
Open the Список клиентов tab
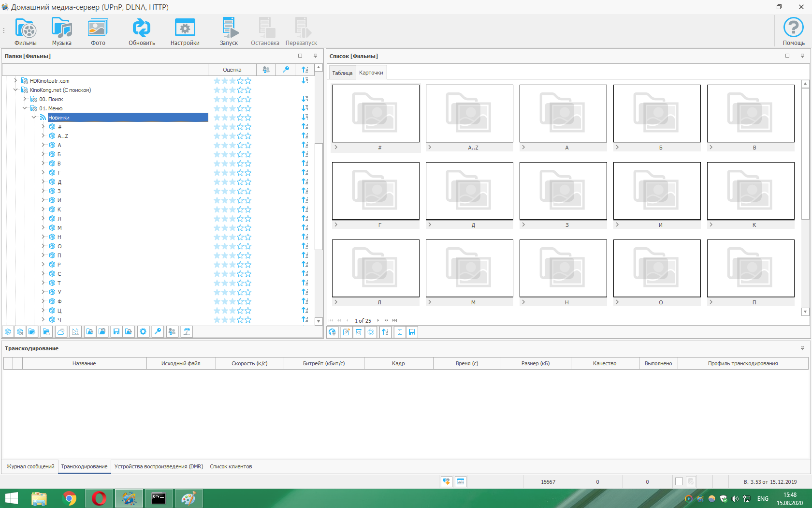tap(231, 466)
